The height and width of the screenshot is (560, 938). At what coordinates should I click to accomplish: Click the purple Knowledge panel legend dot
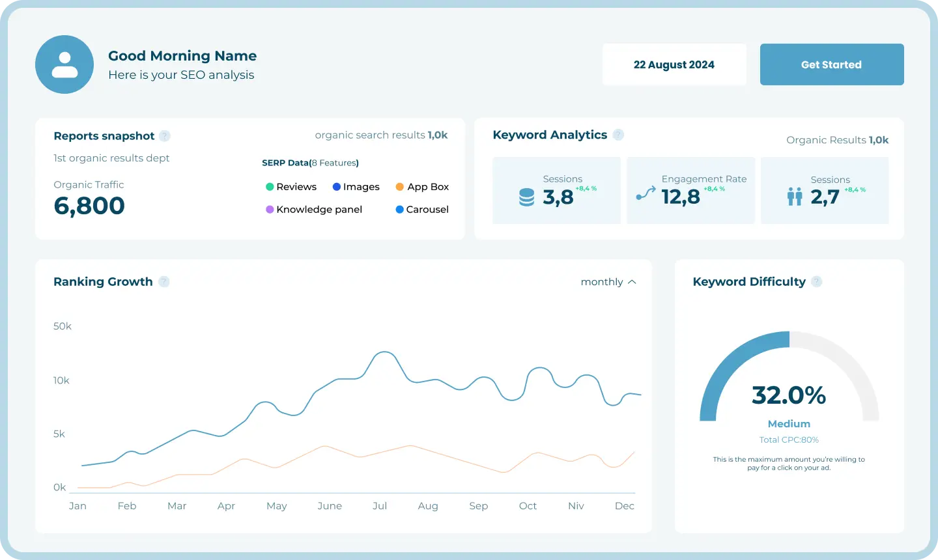[270, 210]
